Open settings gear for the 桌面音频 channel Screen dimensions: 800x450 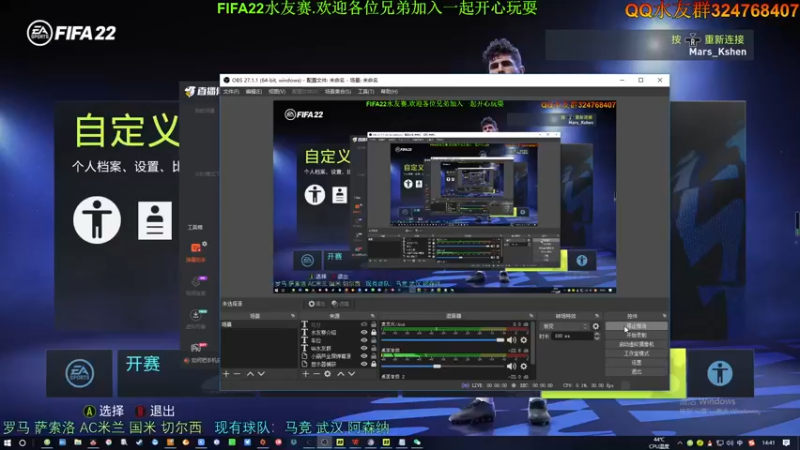click(x=523, y=366)
